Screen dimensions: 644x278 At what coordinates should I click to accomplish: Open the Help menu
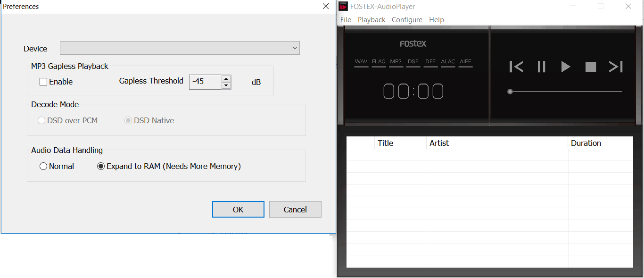click(x=436, y=20)
